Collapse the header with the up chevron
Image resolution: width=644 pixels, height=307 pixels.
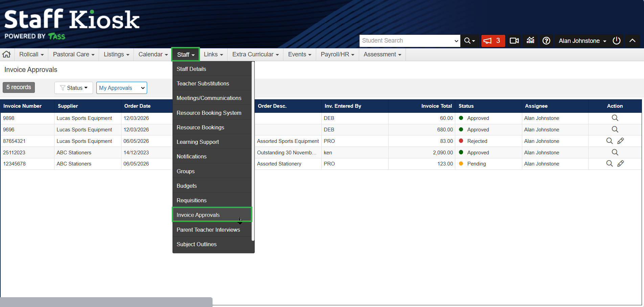coord(632,41)
